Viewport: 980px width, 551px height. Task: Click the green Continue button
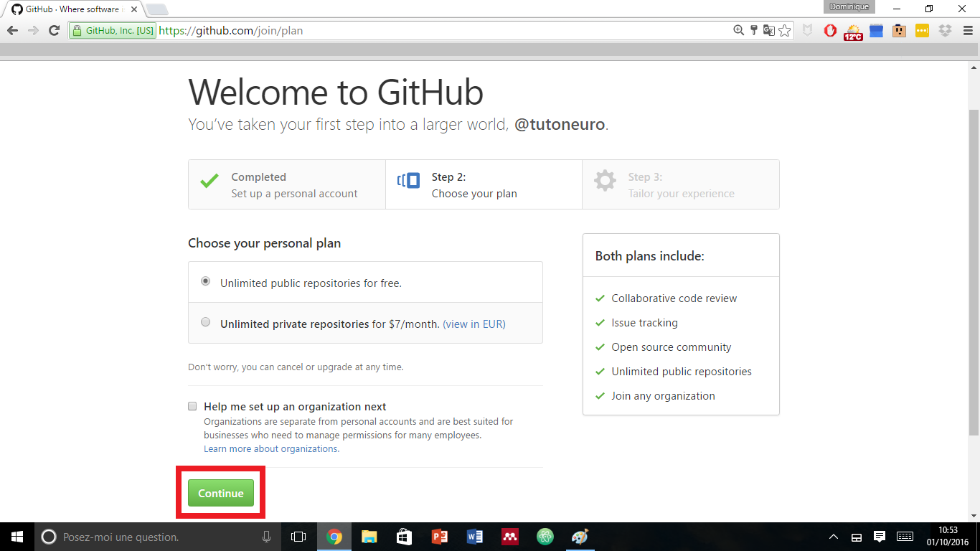221,493
